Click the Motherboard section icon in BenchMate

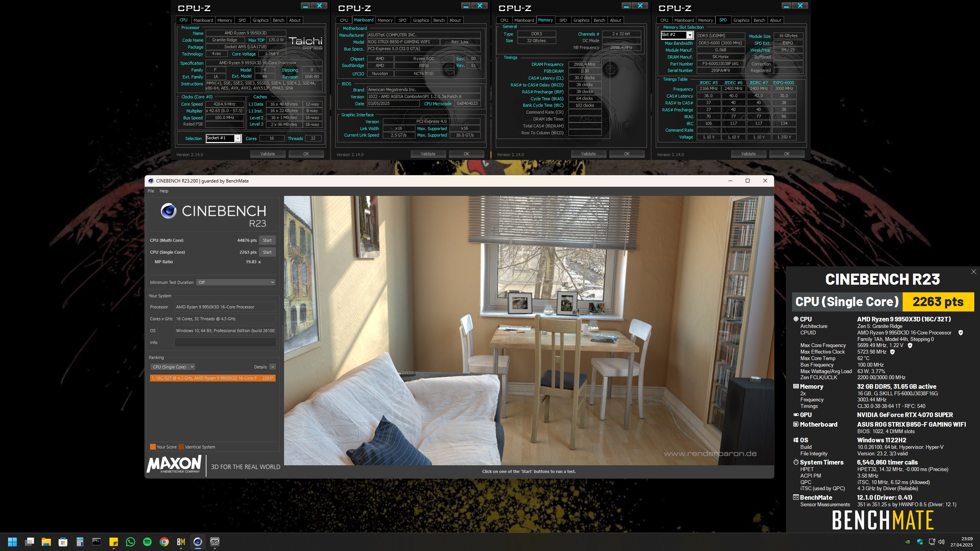[x=796, y=424]
